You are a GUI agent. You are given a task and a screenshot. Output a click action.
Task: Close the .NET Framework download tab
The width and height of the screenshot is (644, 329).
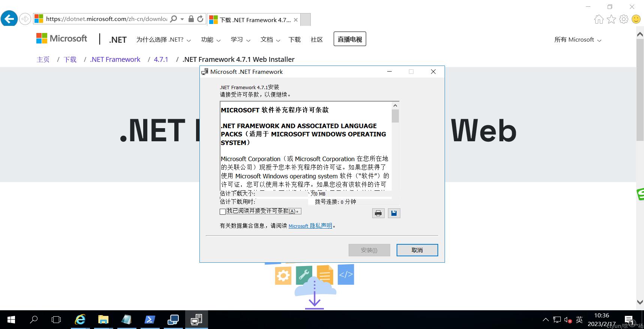pyautogui.click(x=296, y=20)
